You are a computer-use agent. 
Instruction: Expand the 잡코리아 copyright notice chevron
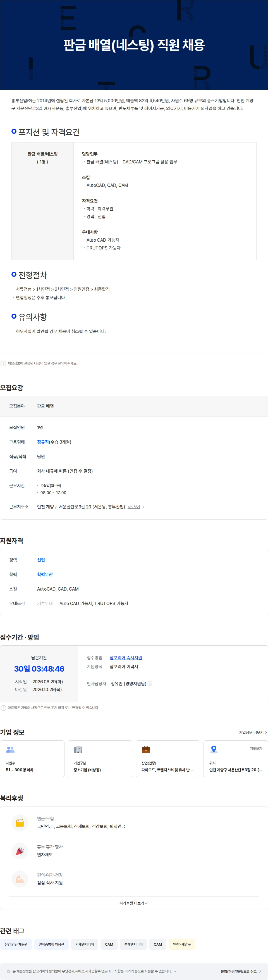tap(174, 971)
